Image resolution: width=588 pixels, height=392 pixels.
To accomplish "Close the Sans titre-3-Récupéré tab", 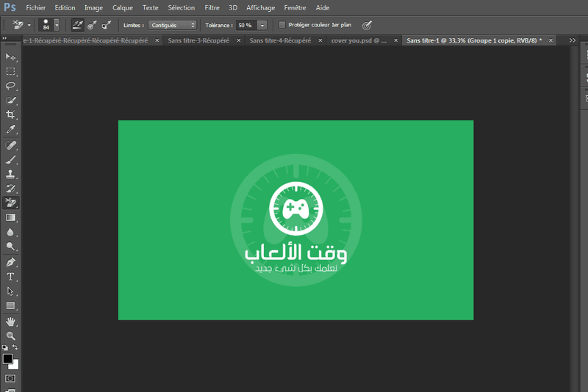I will pyautogui.click(x=238, y=40).
